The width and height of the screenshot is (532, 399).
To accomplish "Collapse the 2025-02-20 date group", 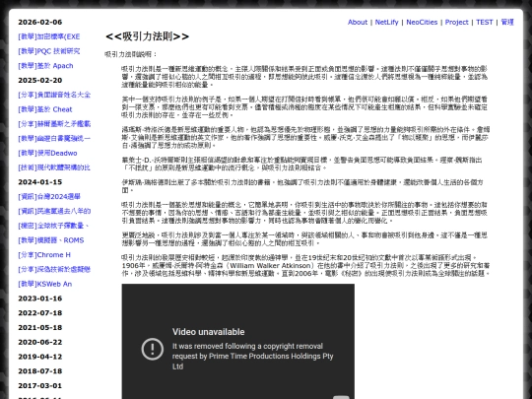I will 40,81.
